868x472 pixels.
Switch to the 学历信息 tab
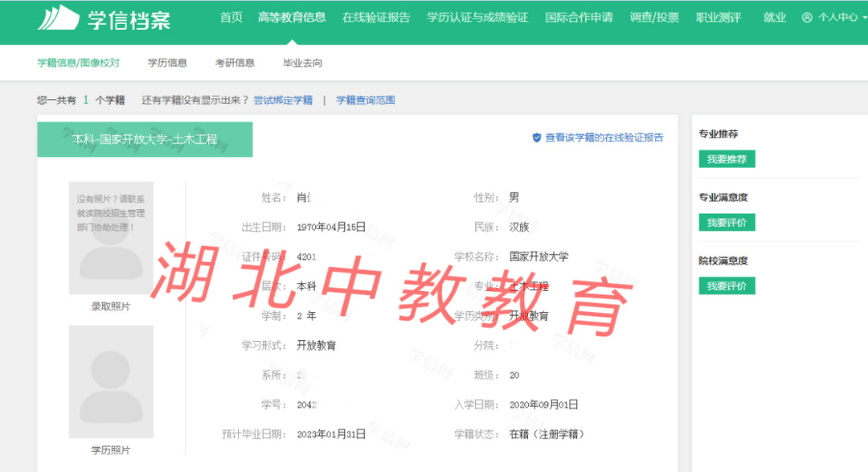pyautogui.click(x=167, y=63)
